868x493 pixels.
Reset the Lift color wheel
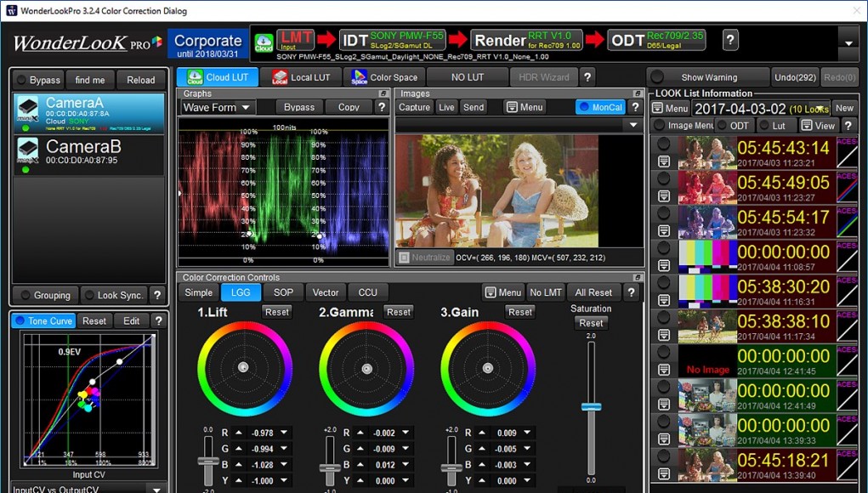tap(277, 312)
